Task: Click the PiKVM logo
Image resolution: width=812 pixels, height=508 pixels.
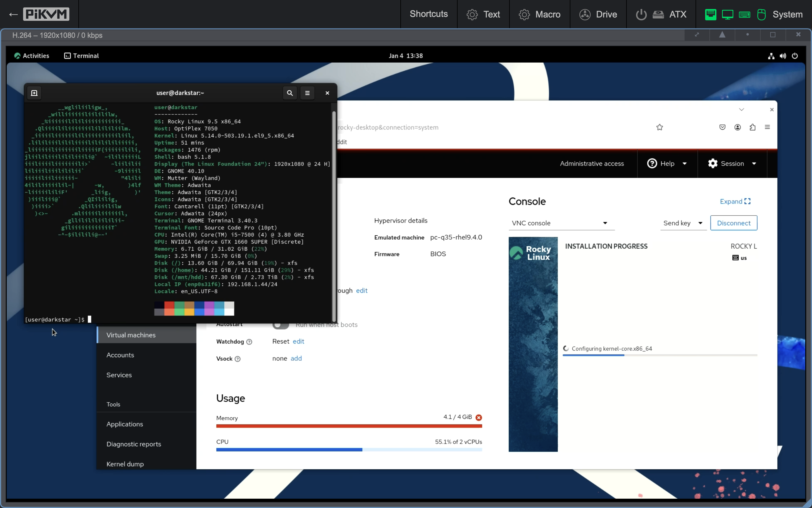Action: tap(46, 14)
